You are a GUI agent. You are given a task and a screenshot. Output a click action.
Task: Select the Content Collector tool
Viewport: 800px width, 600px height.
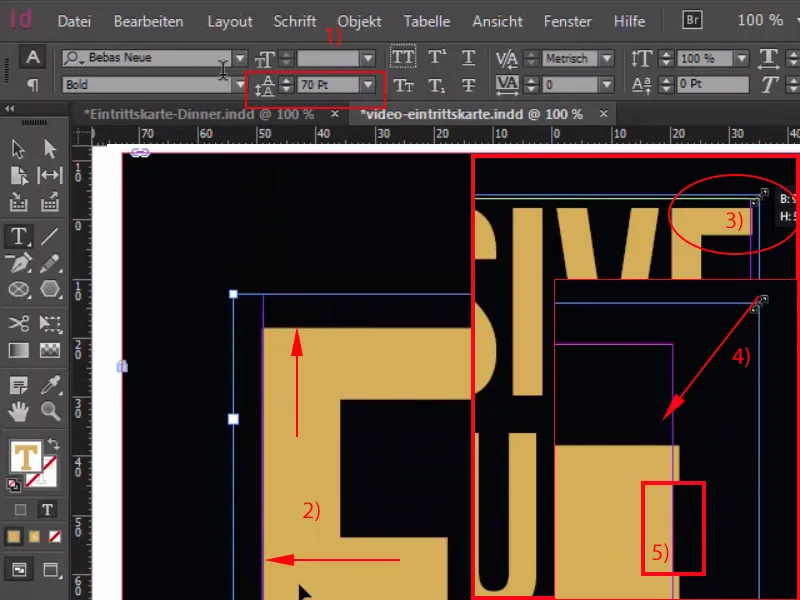click(18, 202)
